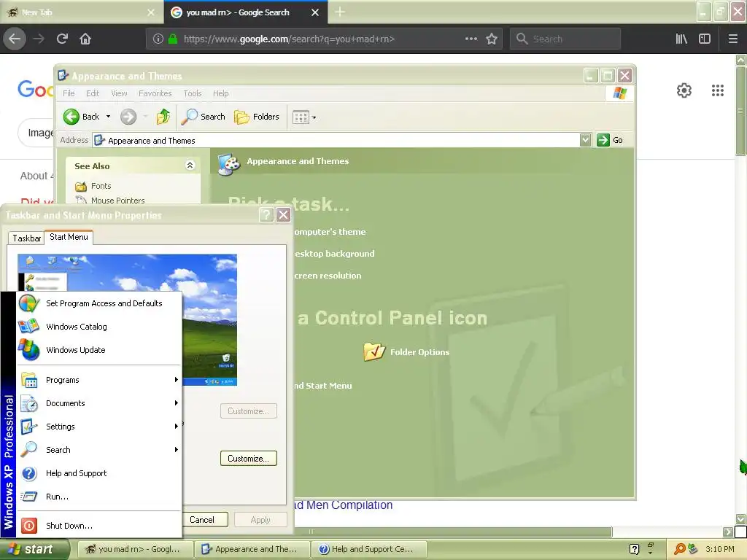This screenshot has height=560, width=747.
Task: Click the computer's theme task link
Action: pos(330,232)
